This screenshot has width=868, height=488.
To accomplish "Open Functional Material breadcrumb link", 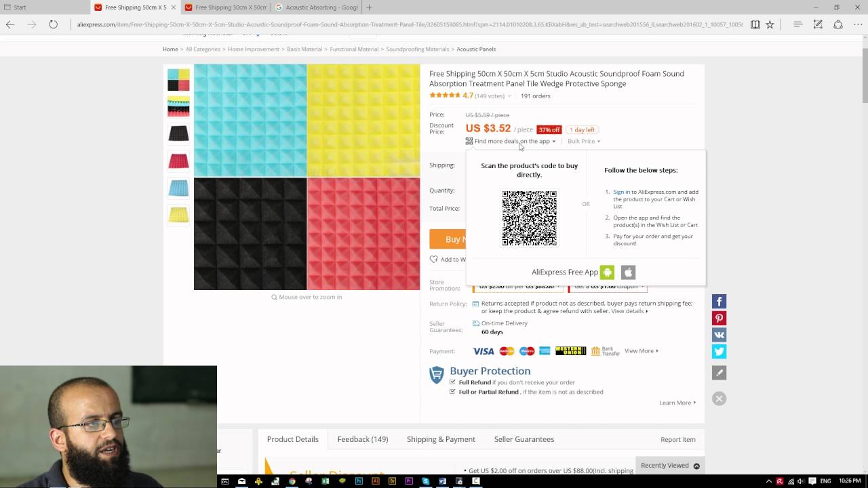I will click(354, 49).
